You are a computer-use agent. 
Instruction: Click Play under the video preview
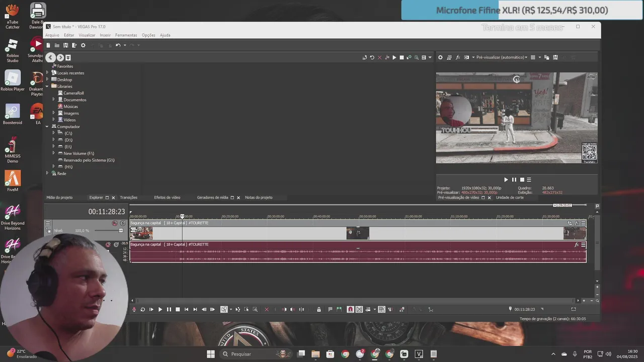(506, 179)
